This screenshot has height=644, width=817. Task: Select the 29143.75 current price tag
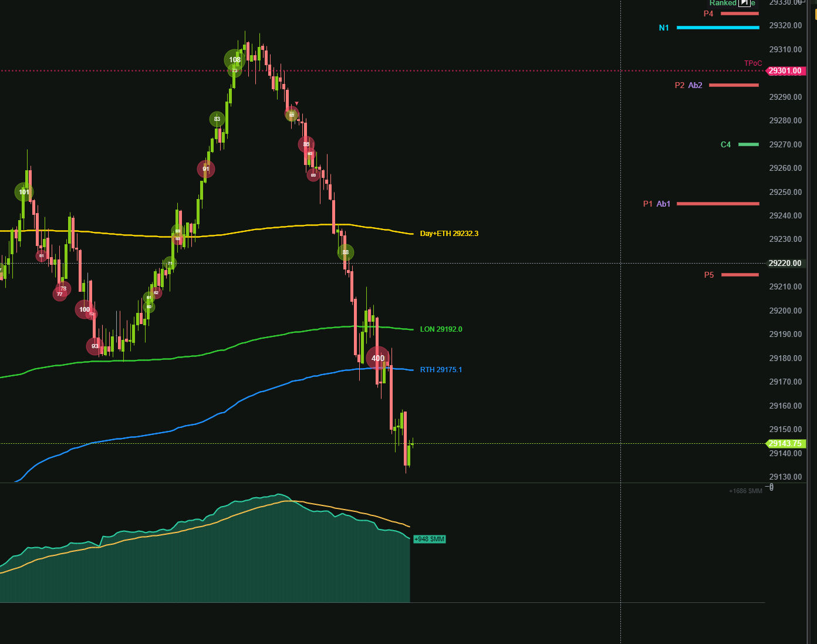[785, 444]
